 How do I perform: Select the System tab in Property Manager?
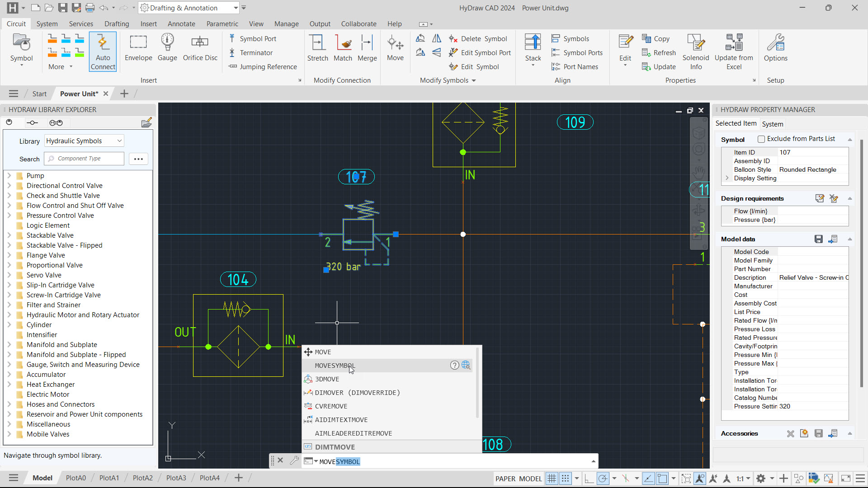point(772,124)
